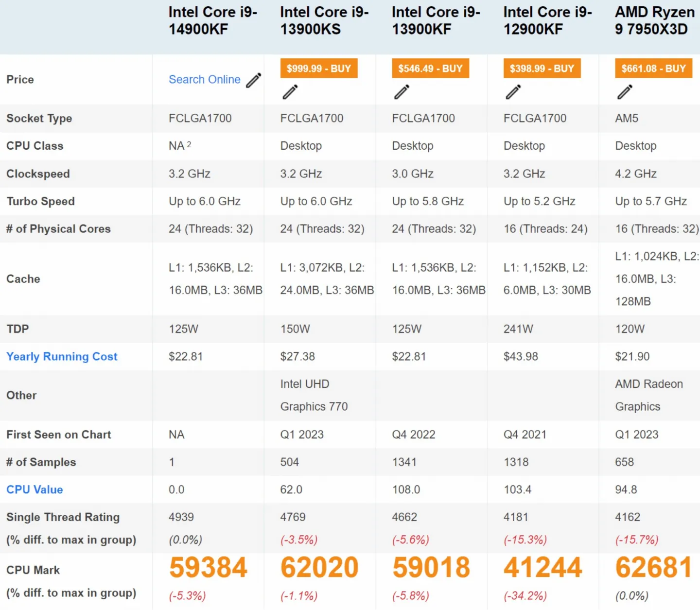The height and width of the screenshot is (610, 700).
Task: Click the 1341 samples value
Action: [x=404, y=462]
